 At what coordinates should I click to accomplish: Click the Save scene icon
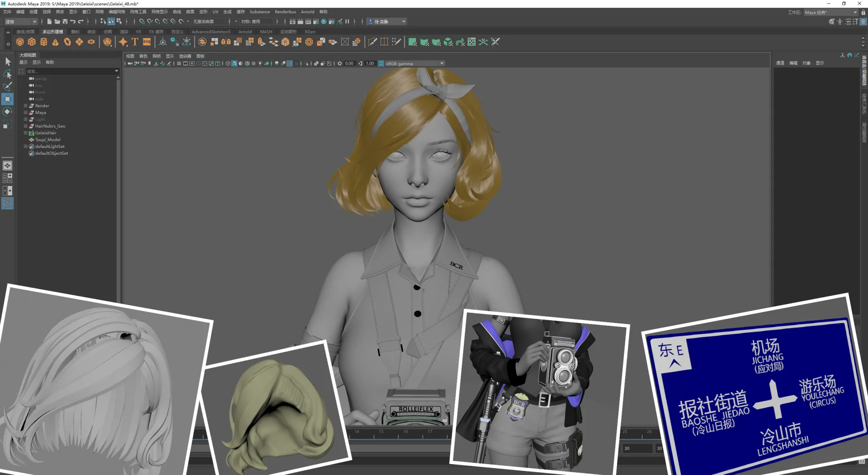65,22
